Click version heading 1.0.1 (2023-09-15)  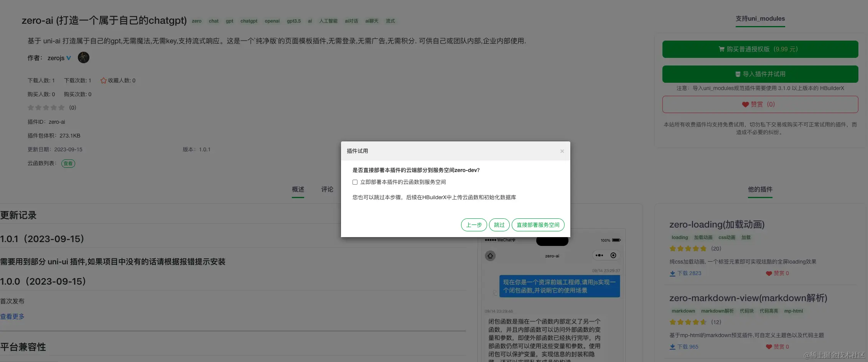42,239
